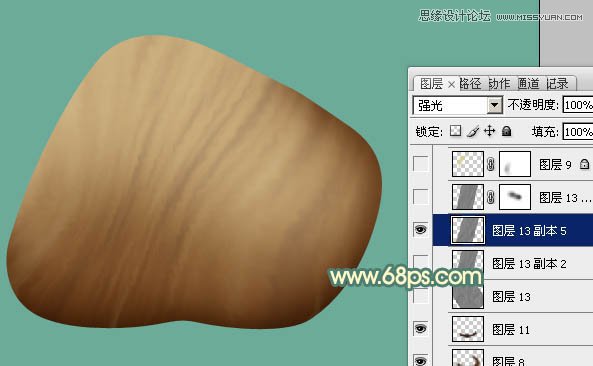
Task: Click link chain icon on 图层 9
Action: 491,164
